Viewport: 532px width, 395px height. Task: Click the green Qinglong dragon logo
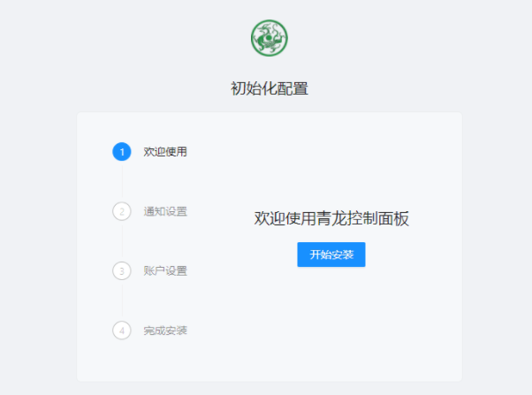click(x=269, y=38)
